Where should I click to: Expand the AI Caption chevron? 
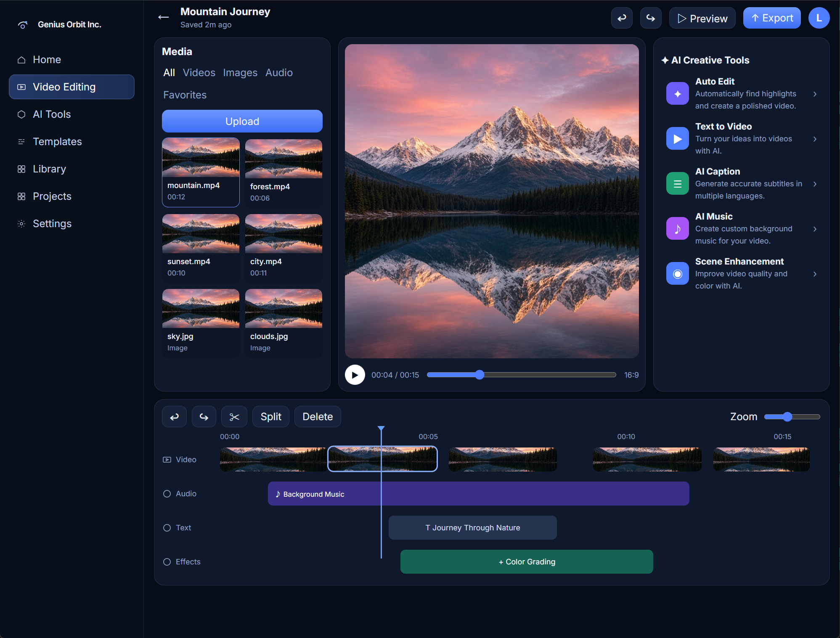(x=815, y=184)
